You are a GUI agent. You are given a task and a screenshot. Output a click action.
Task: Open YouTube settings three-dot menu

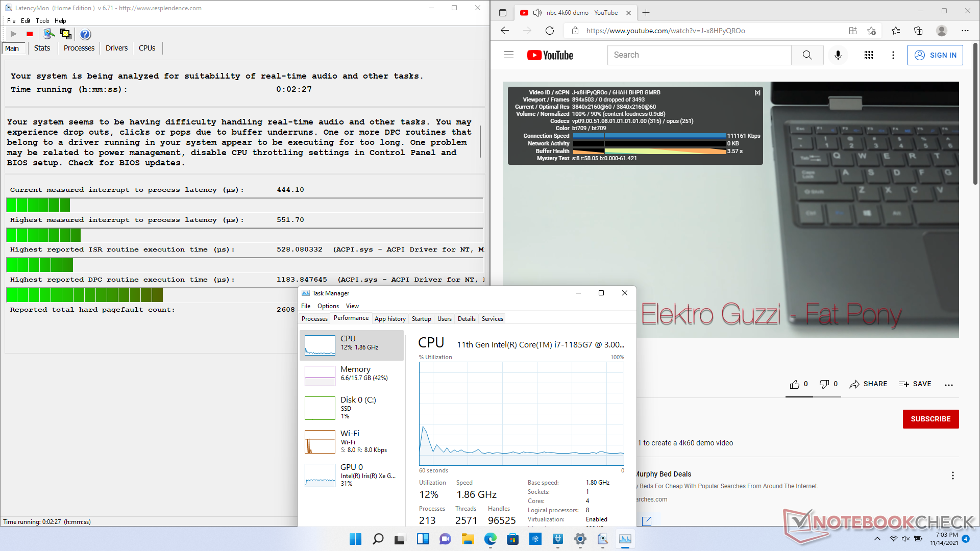893,55
